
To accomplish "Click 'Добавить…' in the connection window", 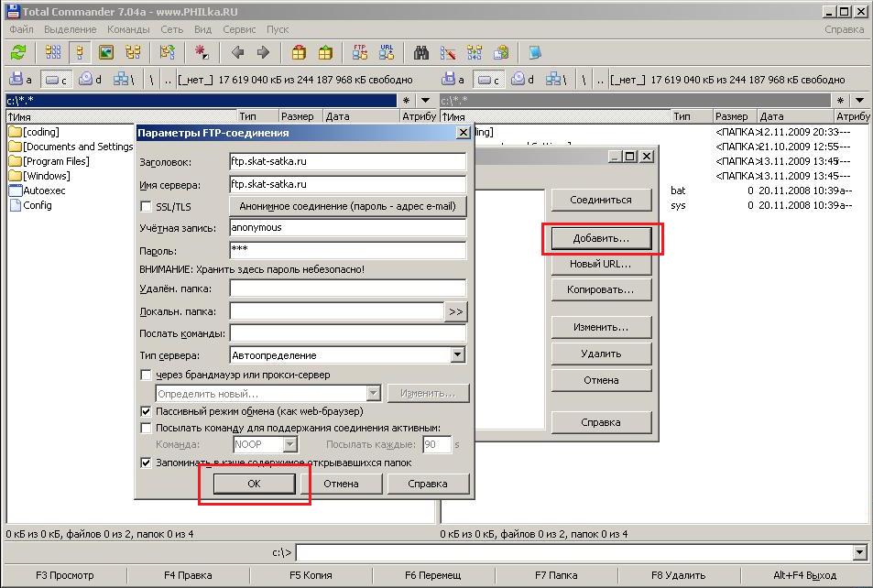I will click(601, 238).
